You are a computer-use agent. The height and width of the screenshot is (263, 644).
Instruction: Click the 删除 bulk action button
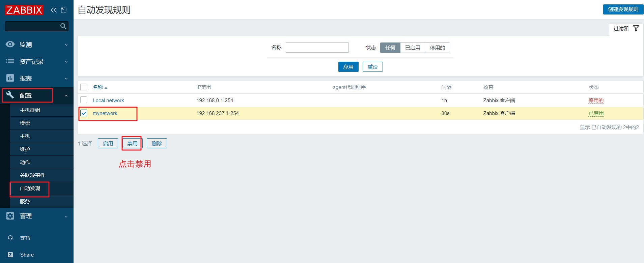[157, 143]
